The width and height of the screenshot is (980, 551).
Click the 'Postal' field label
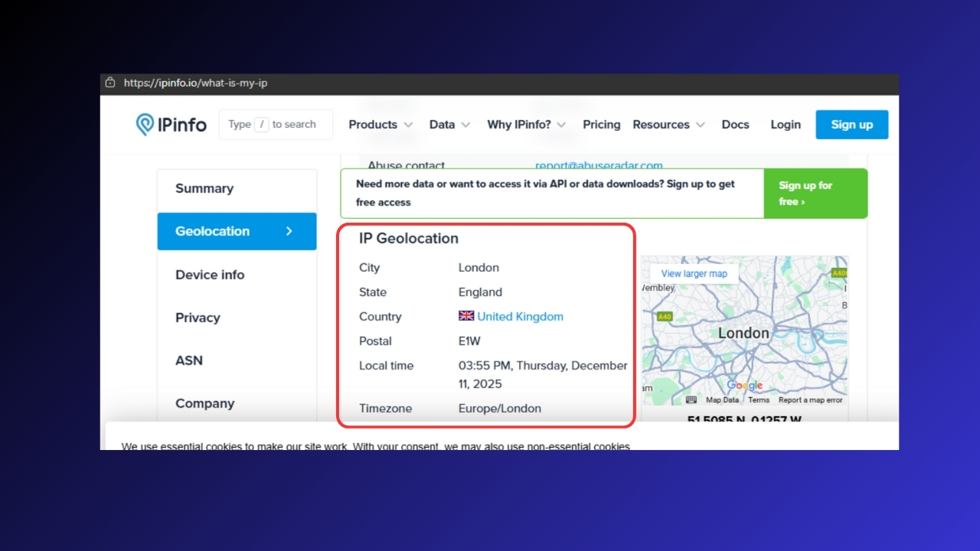pos(375,341)
